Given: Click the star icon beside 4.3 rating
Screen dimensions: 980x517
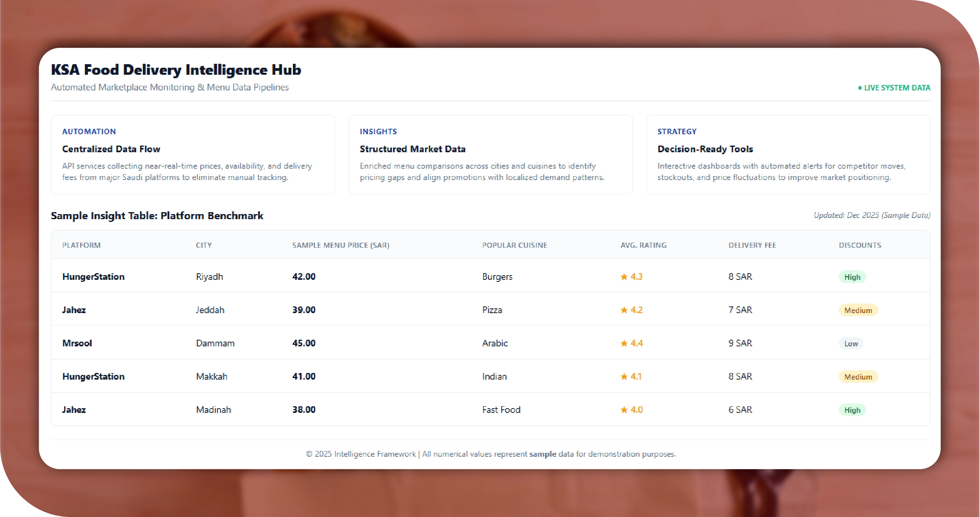Looking at the screenshot, I should pos(624,277).
